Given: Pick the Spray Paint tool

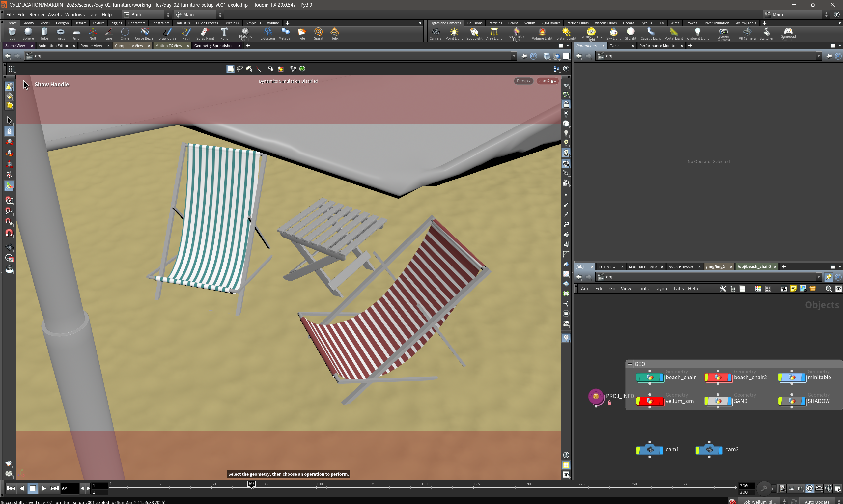Looking at the screenshot, I should (x=205, y=34).
